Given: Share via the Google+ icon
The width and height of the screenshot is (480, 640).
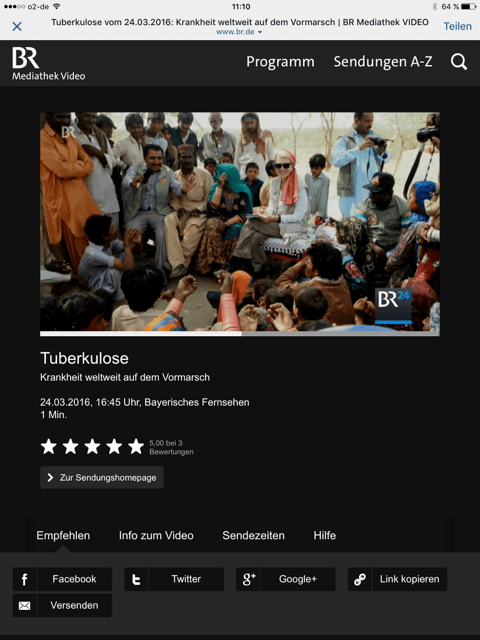Looking at the screenshot, I should click(x=248, y=579).
